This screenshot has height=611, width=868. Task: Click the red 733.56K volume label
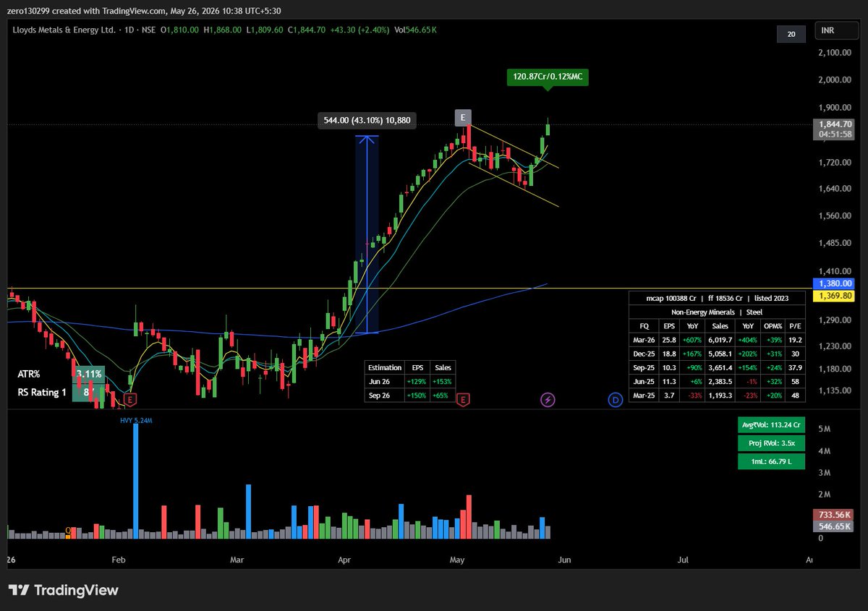coord(835,515)
